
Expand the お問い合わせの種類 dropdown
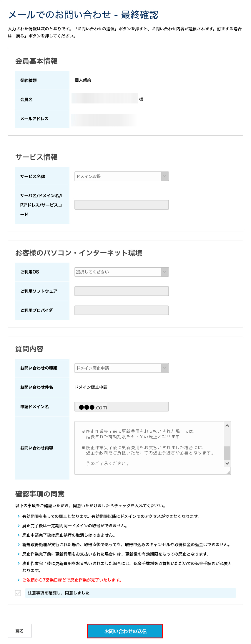point(121,368)
